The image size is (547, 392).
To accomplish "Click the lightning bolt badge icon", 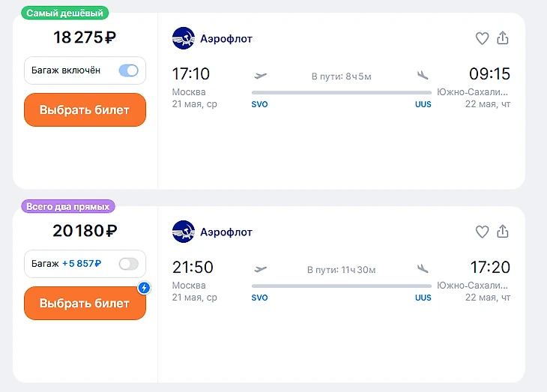I will [x=144, y=288].
